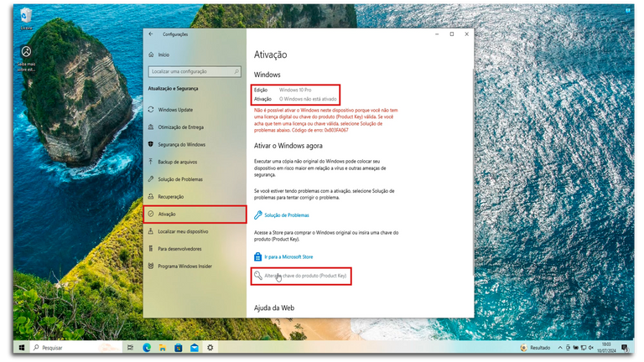Select Ativação in the sidebar
This screenshot has height=362, width=644.
click(x=195, y=215)
